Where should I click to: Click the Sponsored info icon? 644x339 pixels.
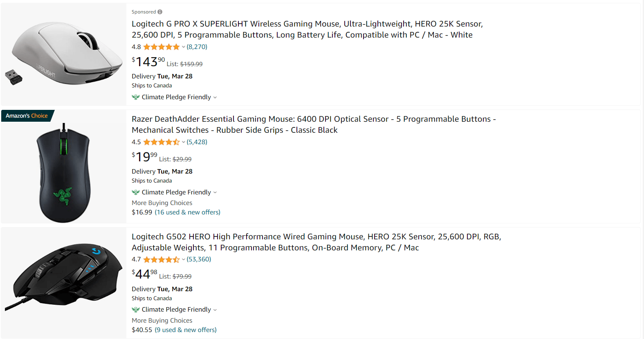point(159,11)
